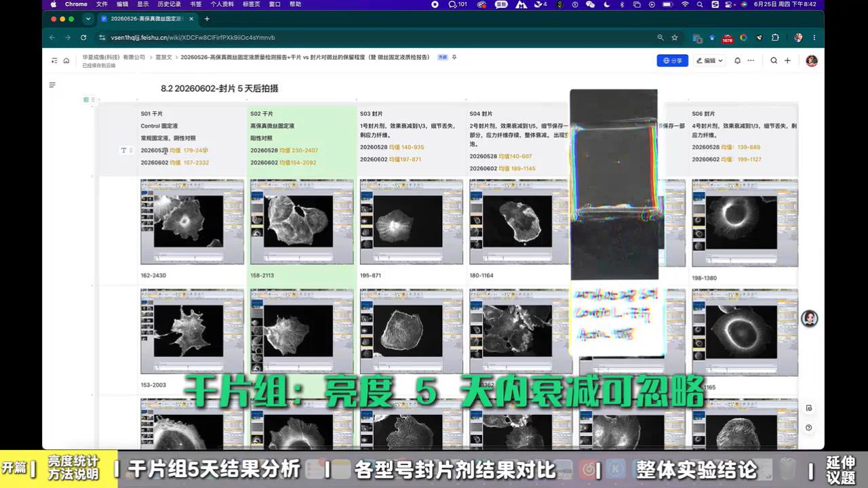Click the blue 分享 share button
This screenshot has width=868, height=488.
tap(673, 60)
